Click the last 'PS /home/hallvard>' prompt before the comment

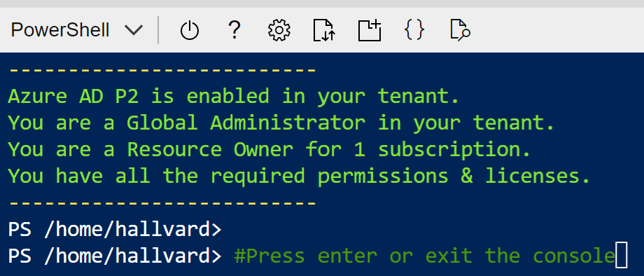tap(115, 256)
